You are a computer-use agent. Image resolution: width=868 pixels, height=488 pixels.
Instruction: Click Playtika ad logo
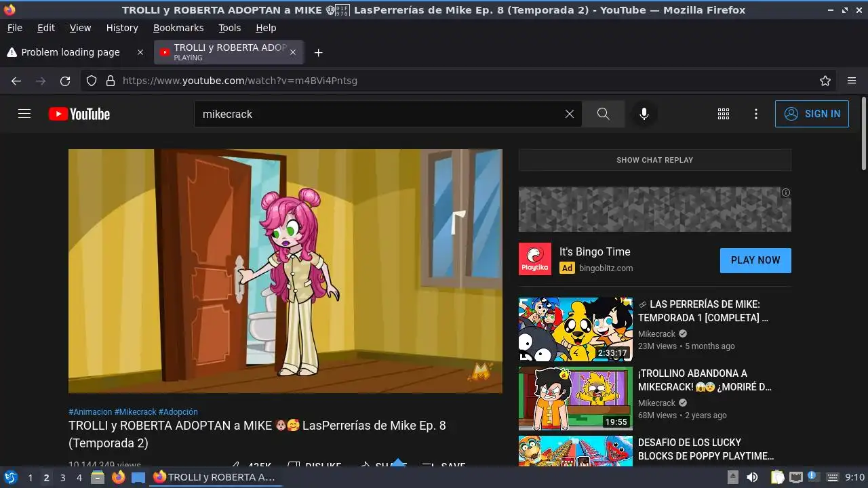click(x=535, y=259)
